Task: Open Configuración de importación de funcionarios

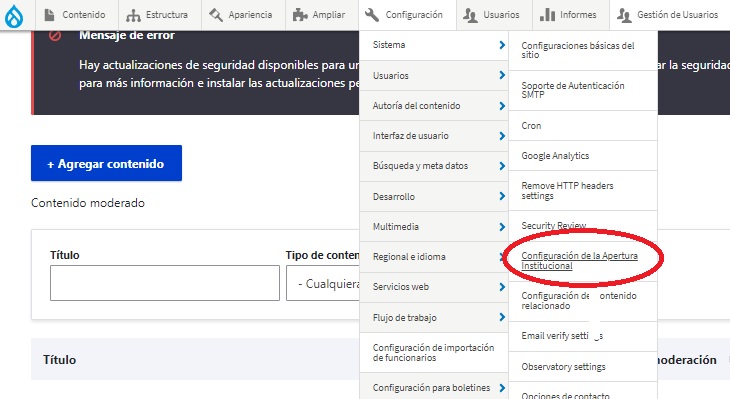Action: 433,352
